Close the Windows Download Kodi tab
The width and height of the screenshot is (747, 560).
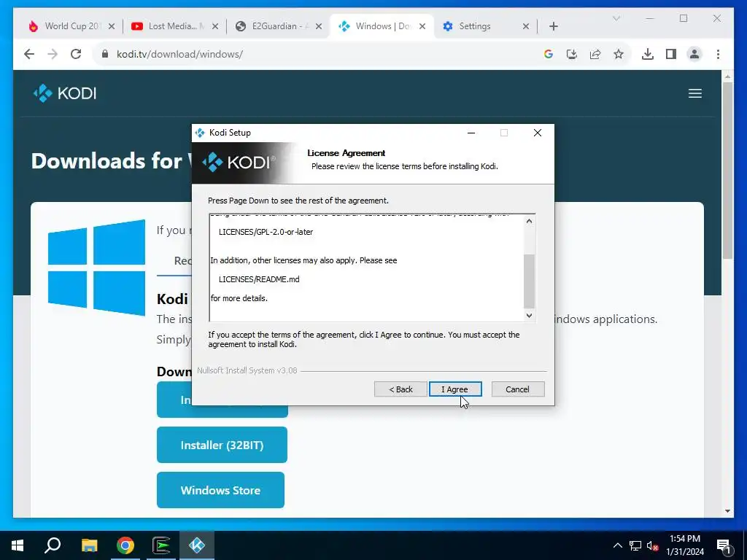(422, 26)
